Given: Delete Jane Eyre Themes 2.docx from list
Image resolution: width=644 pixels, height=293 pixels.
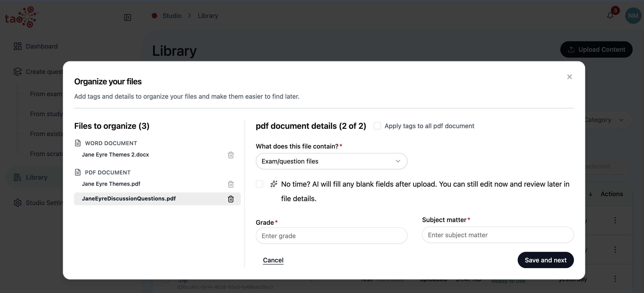Looking at the screenshot, I should 230,155.
